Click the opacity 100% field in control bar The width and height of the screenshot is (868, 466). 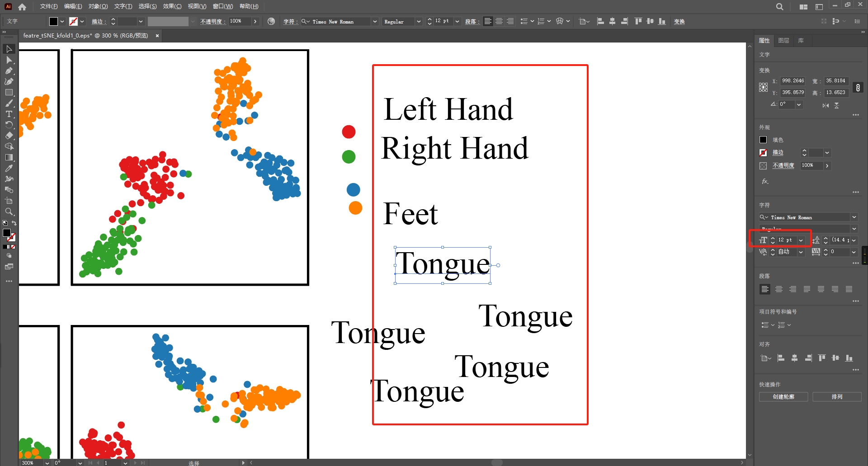pos(240,21)
